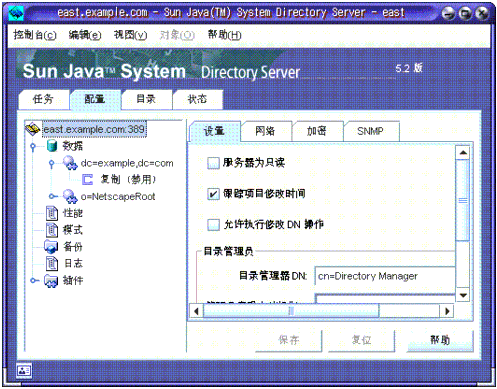Select the 数据 tree label
497x389 pixels.
pyautogui.click(x=73, y=146)
